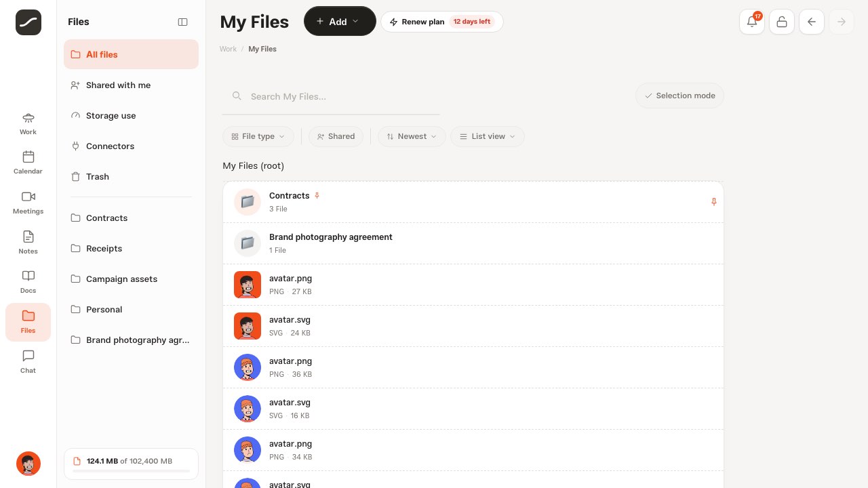Open the Docs section

pos(28,283)
